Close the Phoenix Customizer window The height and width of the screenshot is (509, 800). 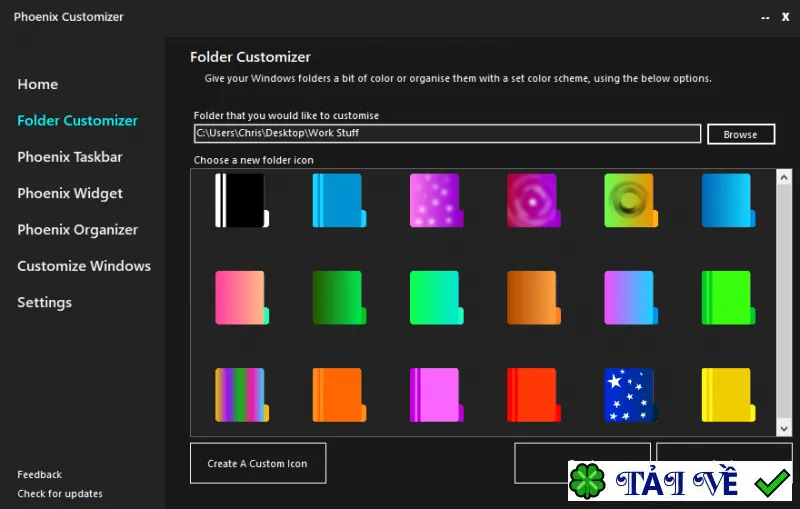786,17
